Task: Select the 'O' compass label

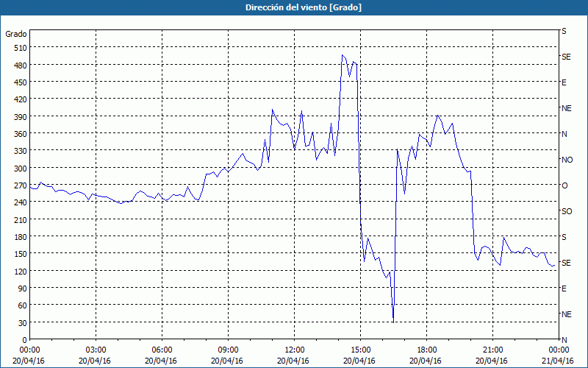Action: [x=564, y=185]
